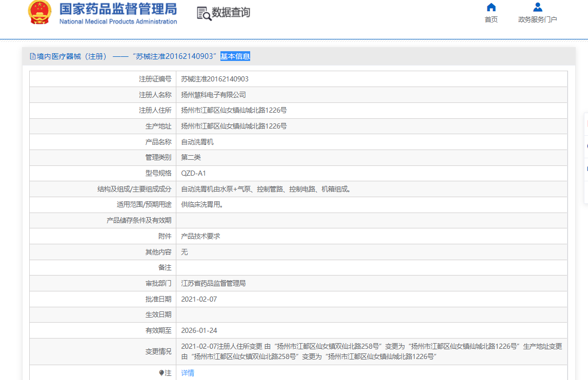Image resolution: width=588 pixels, height=380 pixels.
Task: Click model value QZD-A1
Action: (x=193, y=173)
